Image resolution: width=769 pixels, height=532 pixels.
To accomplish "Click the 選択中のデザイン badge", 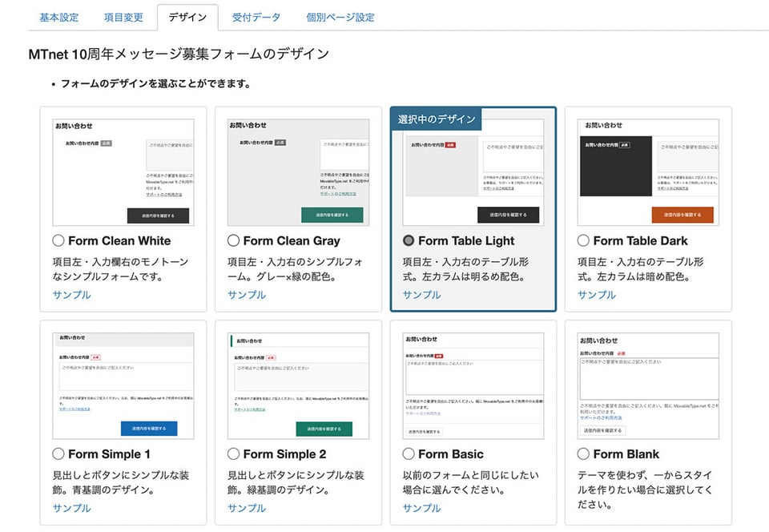I will point(437,119).
